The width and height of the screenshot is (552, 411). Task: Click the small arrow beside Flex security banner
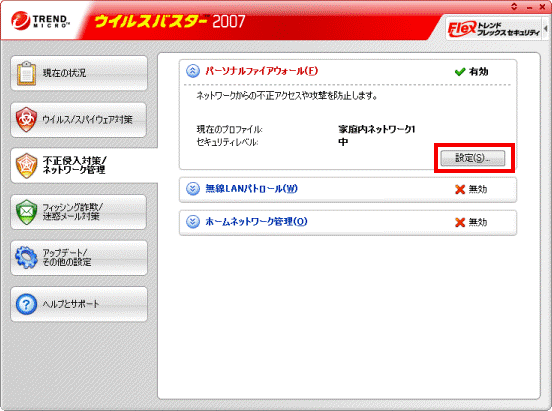pos(545,29)
